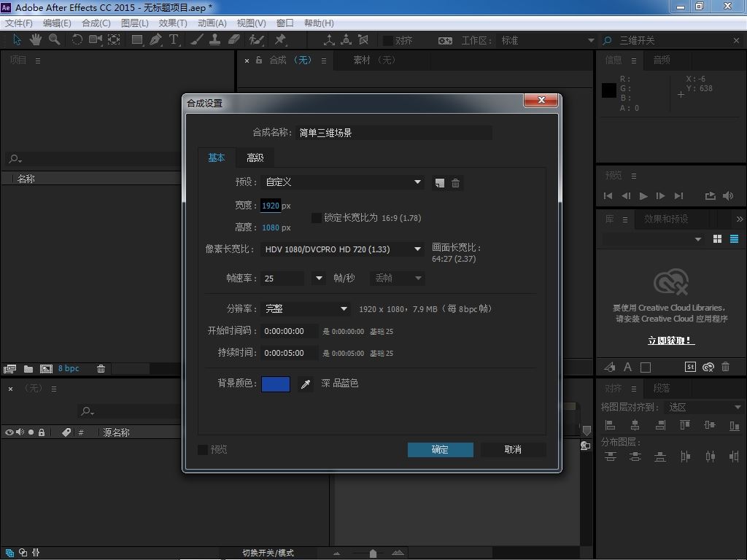Open the 项目 panel menu

[x=38, y=61]
